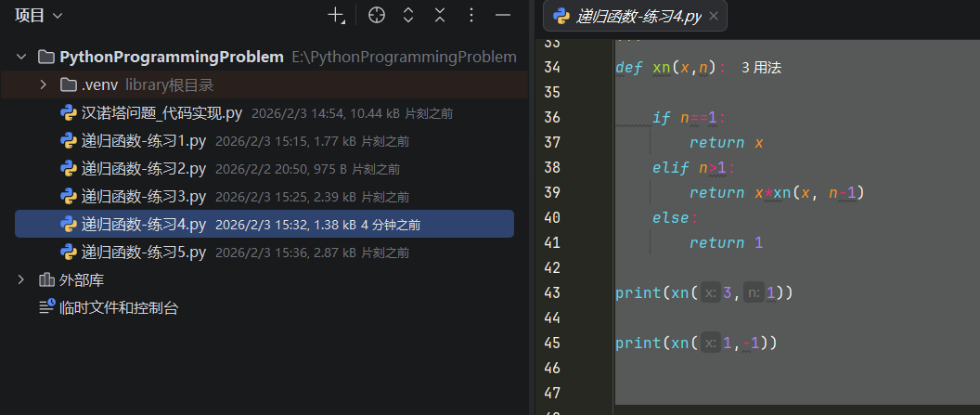
Task: Click the project root folder icon
Action: click(45, 57)
